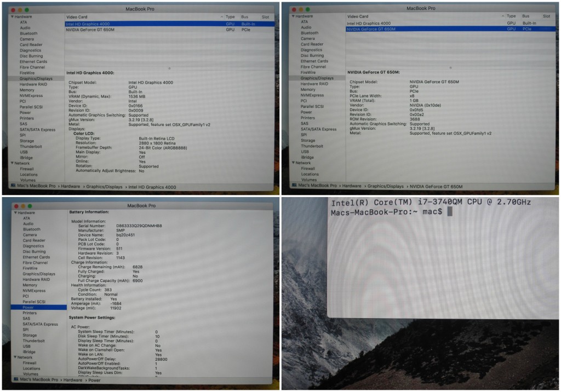Open Printers in Battery Information window sidebar

pyautogui.click(x=30, y=313)
